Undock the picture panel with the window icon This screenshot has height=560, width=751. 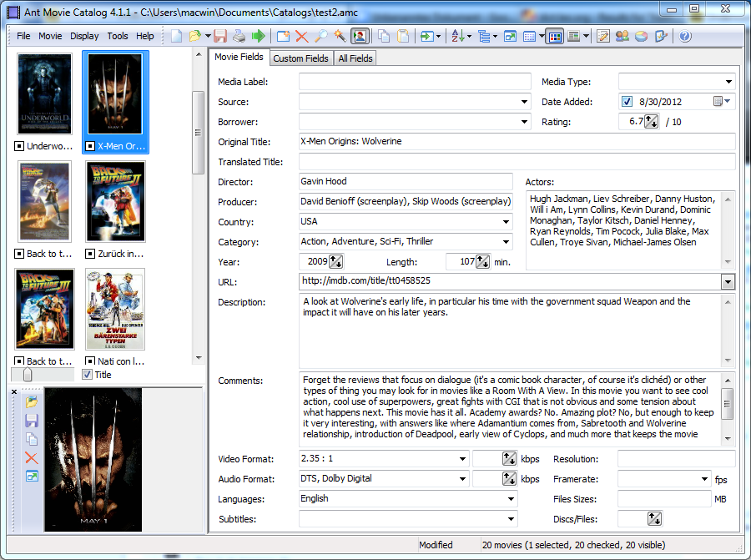point(32,477)
